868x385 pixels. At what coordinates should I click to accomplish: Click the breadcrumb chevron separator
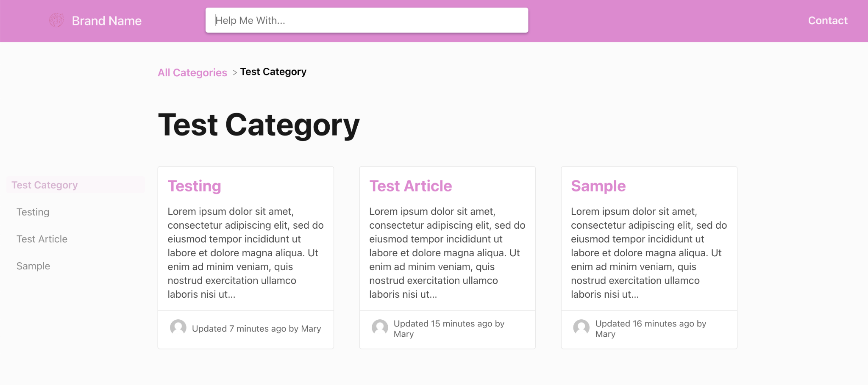(x=234, y=73)
